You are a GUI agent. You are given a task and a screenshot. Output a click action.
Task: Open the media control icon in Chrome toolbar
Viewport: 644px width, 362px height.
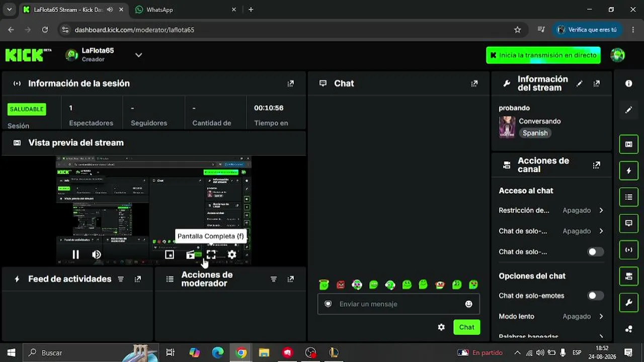(541, 30)
